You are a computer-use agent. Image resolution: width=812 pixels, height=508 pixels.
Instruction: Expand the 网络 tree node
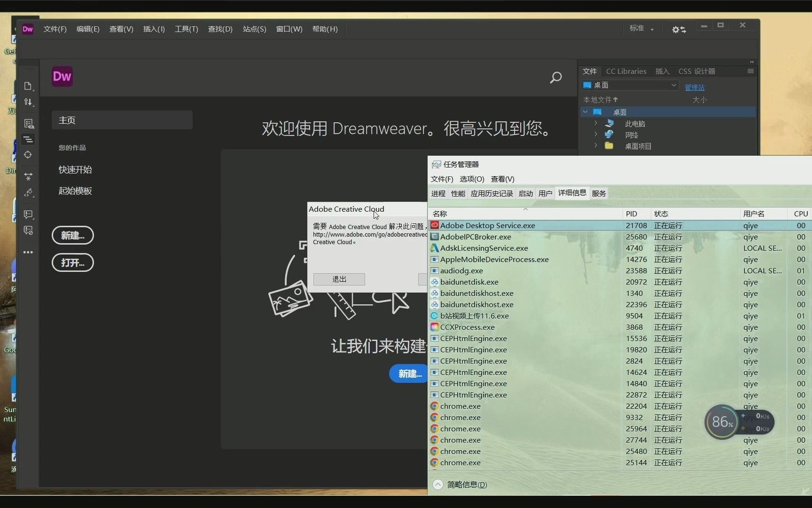(x=596, y=135)
